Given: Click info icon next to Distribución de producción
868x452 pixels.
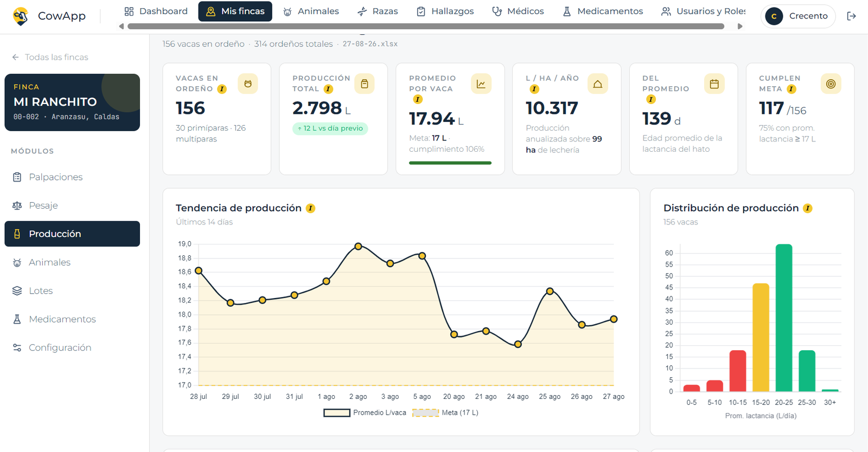Looking at the screenshot, I should [808, 208].
